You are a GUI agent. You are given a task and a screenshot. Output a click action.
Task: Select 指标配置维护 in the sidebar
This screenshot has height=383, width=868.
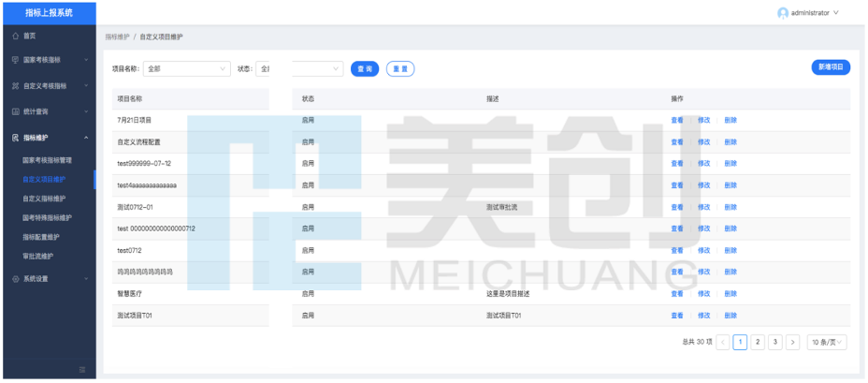coord(41,237)
